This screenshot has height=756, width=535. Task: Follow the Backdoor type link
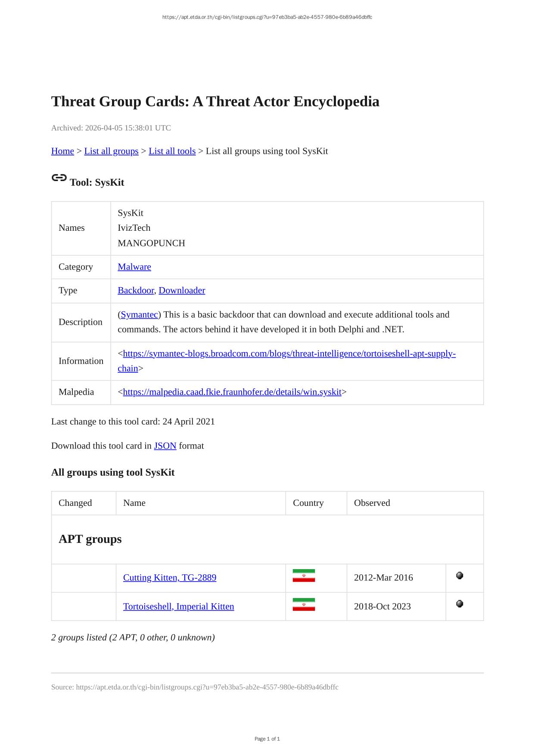136,291
